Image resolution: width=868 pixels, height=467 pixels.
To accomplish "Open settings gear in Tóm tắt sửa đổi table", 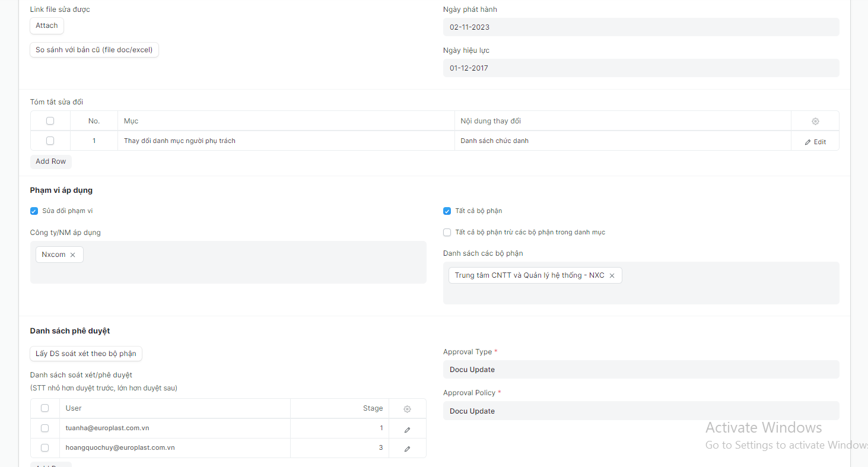I will click(815, 121).
